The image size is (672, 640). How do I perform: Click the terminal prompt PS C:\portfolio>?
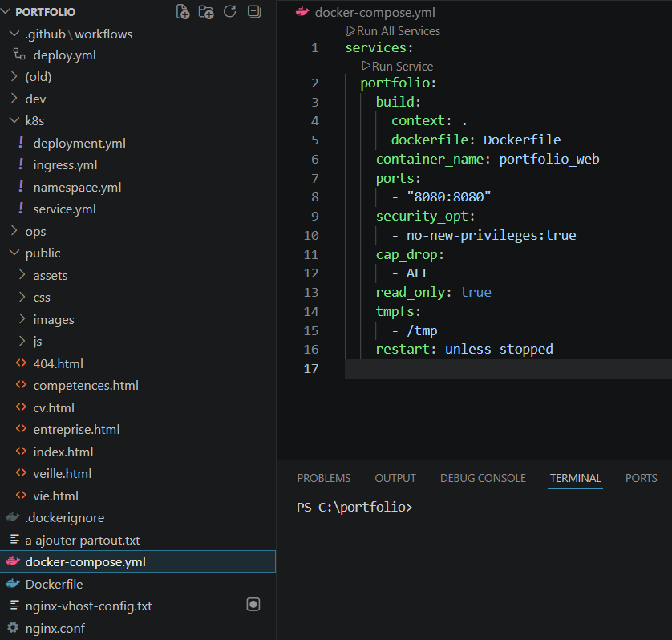coord(354,507)
